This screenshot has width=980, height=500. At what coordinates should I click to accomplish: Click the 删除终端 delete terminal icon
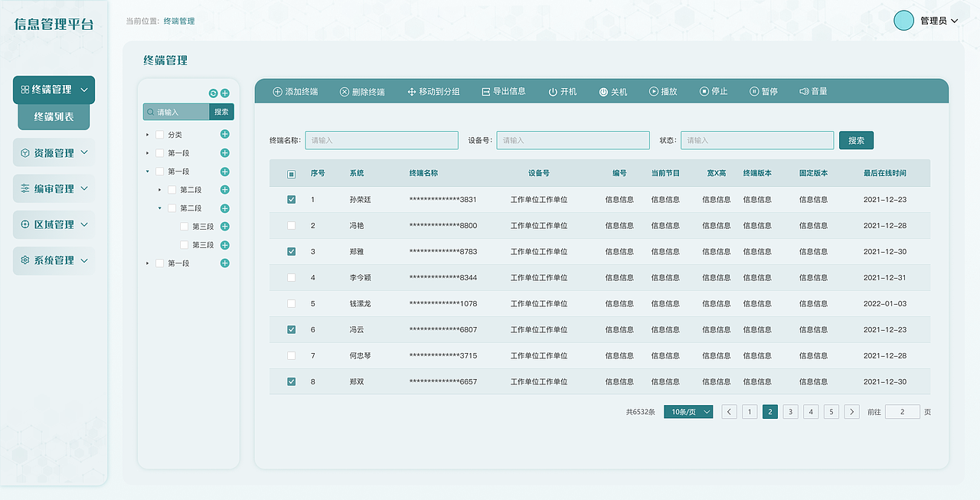345,90
